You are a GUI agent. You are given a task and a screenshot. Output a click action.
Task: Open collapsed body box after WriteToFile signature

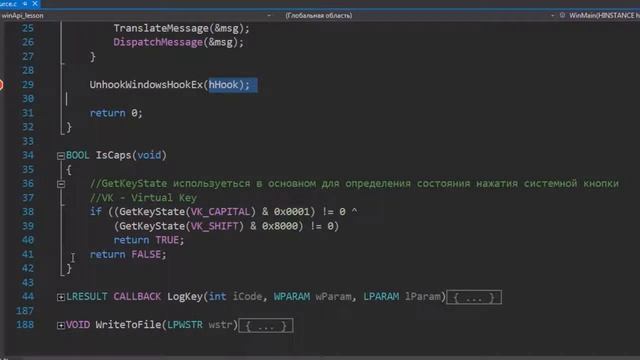pyautogui.click(x=266, y=325)
